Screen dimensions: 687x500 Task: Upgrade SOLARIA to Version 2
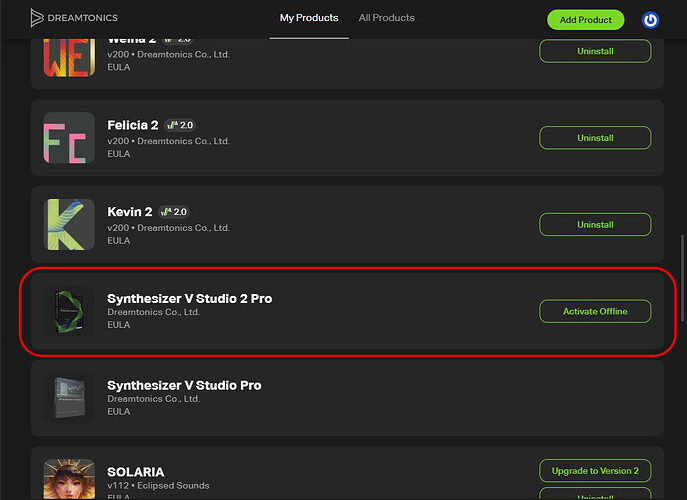coord(595,471)
